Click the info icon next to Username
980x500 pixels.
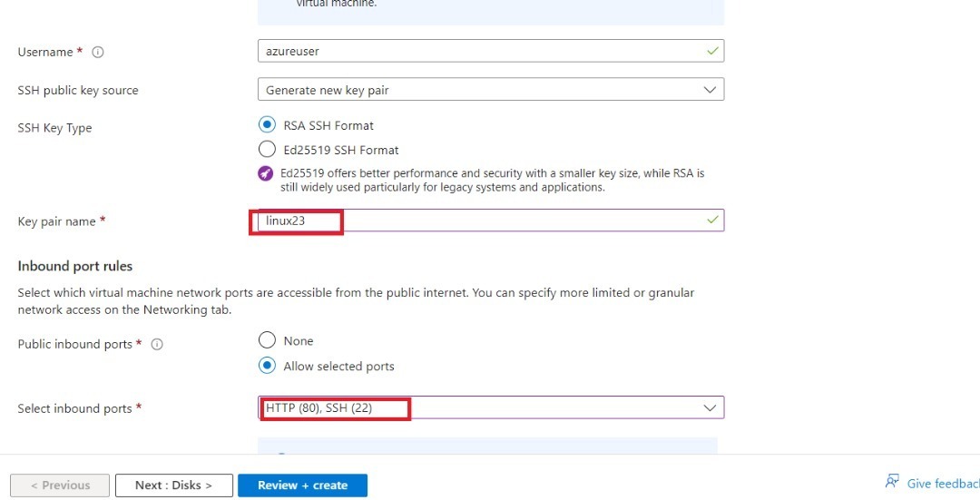pyautogui.click(x=98, y=53)
